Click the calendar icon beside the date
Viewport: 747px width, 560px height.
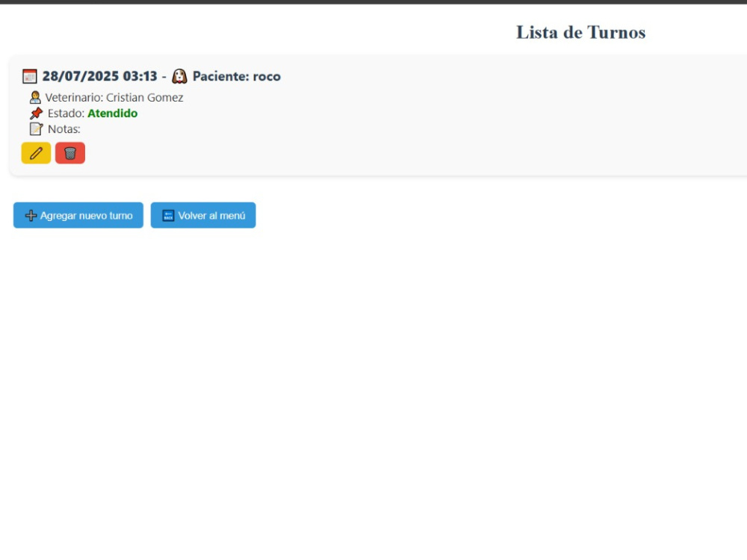coord(30,76)
